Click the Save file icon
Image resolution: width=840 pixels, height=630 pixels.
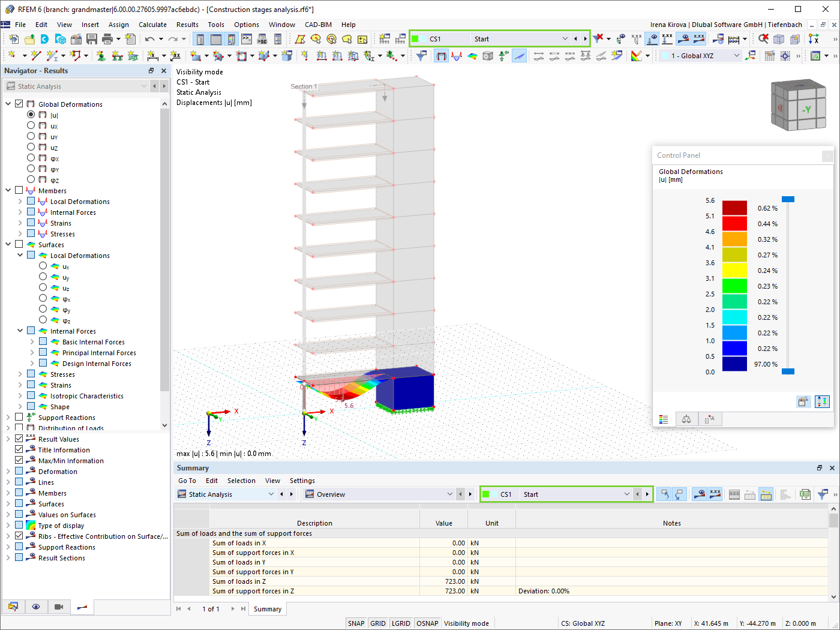point(92,39)
